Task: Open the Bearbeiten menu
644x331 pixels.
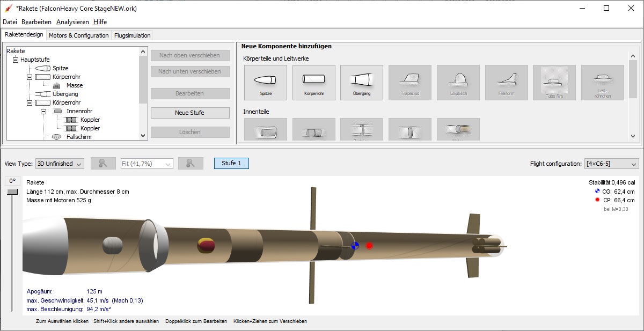Action: [x=36, y=22]
